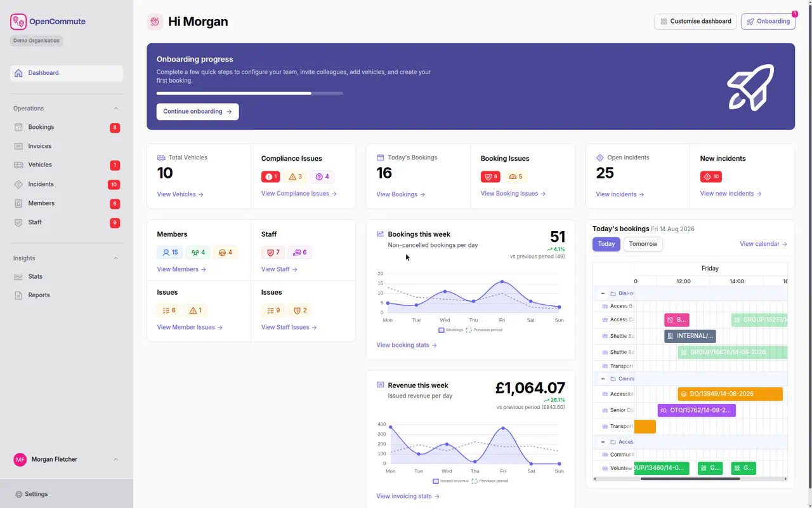Switch to the Tomorrow tab
Image resolution: width=812 pixels, height=508 pixels.
(x=643, y=244)
